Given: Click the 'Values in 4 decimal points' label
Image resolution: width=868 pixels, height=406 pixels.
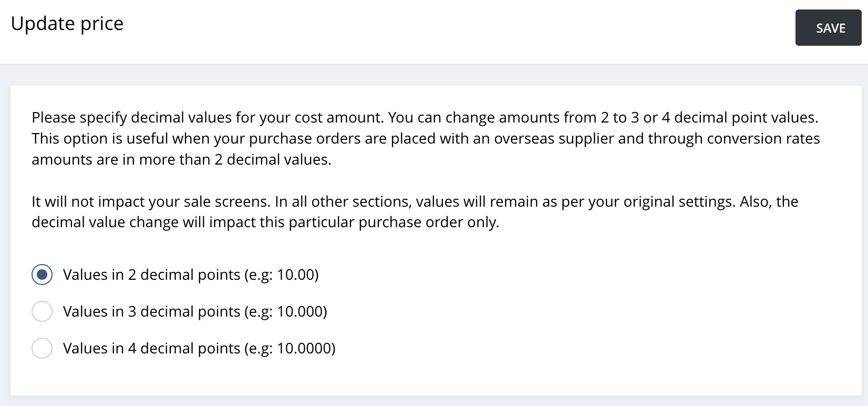Looking at the screenshot, I should click(x=152, y=348).
